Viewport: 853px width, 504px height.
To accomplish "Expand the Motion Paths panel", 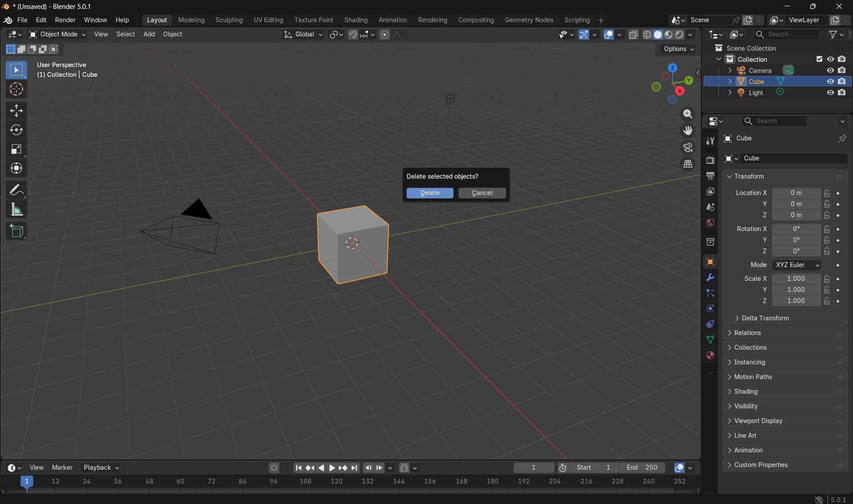I will point(754,376).
